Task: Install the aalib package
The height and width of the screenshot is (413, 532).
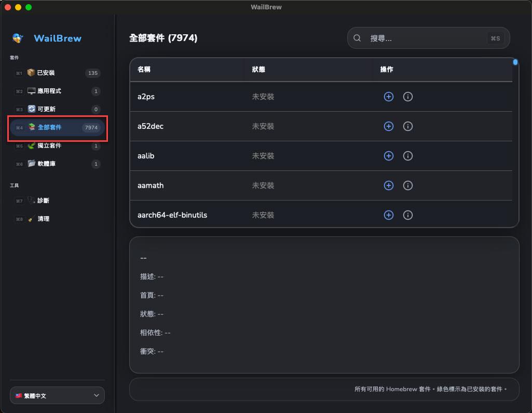Action: coord(388,156)
